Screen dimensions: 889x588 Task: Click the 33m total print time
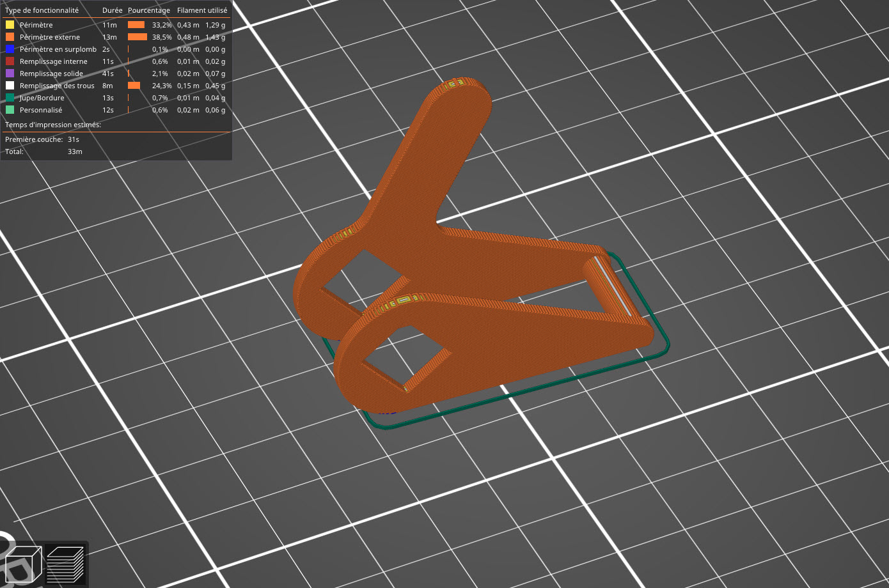tap(75, 151)
